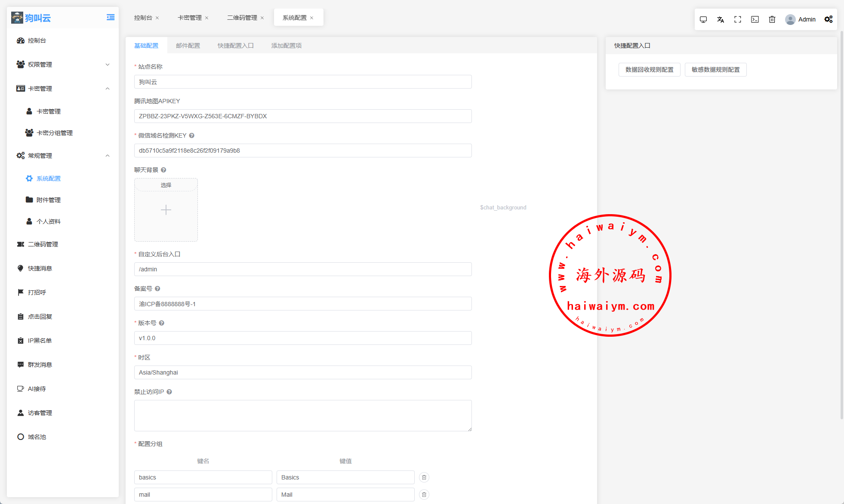This screenshot has height=504, width=844.
Task: Click the monitor home icon in the header
Action: [703, 19]
